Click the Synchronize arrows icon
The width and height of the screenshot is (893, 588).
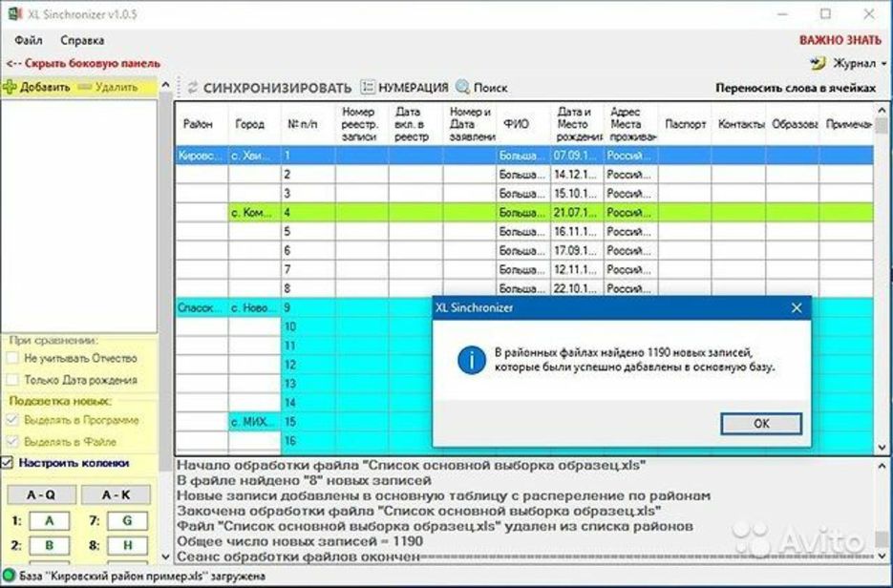coord(193,88)
